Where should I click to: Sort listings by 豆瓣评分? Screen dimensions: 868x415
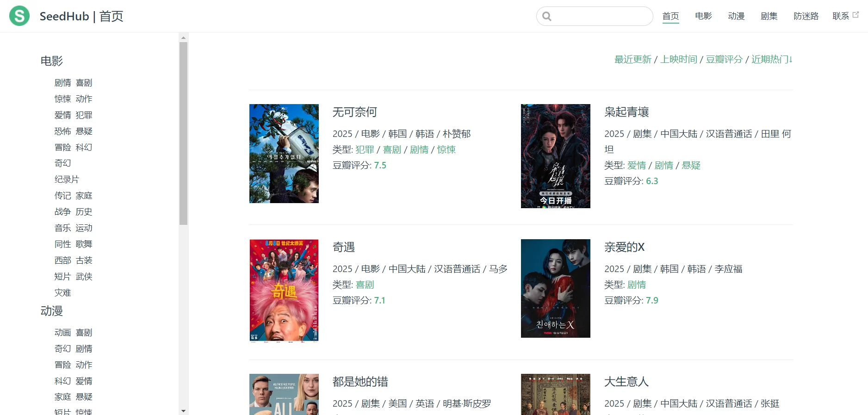coord(724,59)
